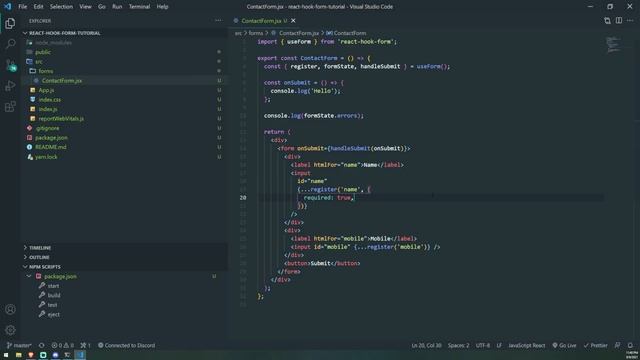Open index.css in the explorer

50,100
